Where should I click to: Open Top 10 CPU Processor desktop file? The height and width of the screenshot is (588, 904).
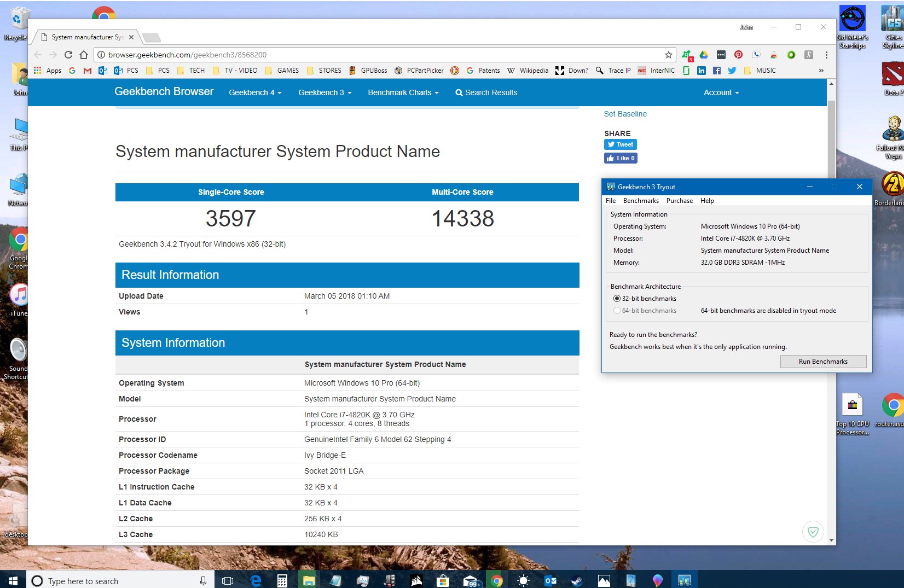point(853,414)
